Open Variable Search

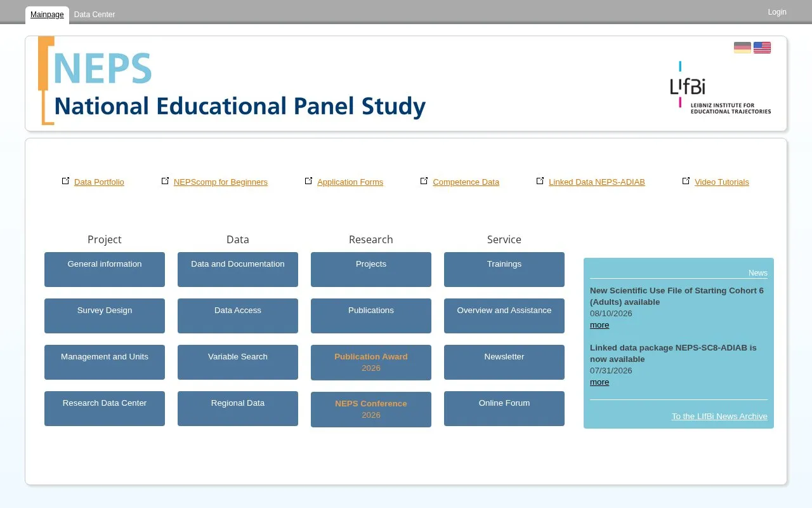(x=238, y=362)
